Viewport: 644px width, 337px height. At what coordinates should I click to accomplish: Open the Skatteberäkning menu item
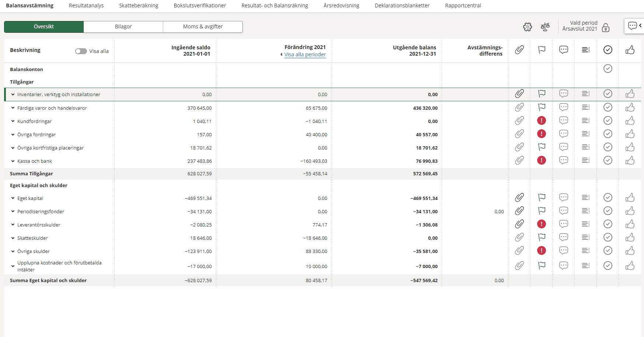tap(139, 6)
